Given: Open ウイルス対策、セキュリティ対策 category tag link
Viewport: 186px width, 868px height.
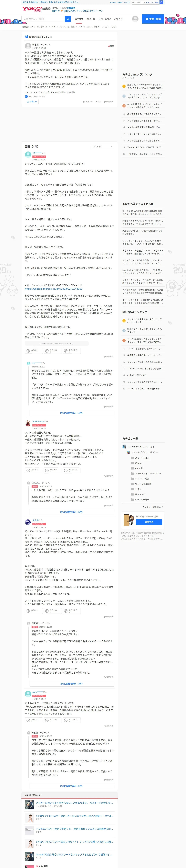Looking at the screenshot, I should point(52,92).
